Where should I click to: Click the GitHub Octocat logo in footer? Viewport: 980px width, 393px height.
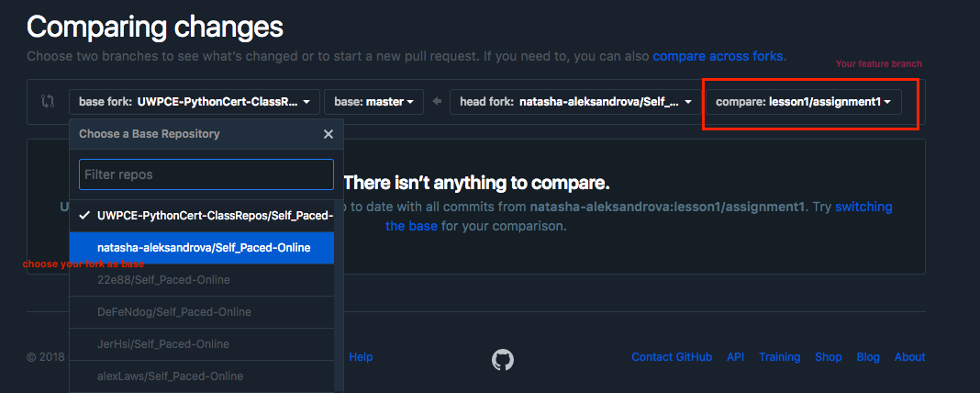click(x=503, y=359)
